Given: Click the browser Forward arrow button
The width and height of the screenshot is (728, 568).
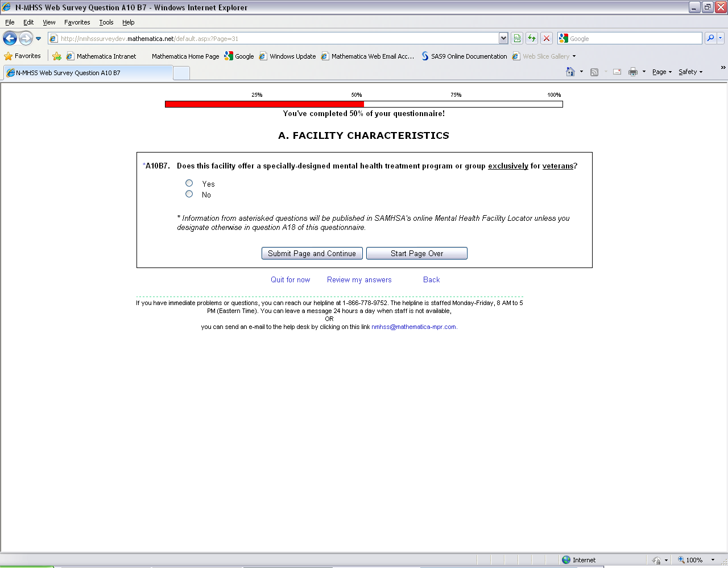Looking at the screenshot, I should 26,38.
